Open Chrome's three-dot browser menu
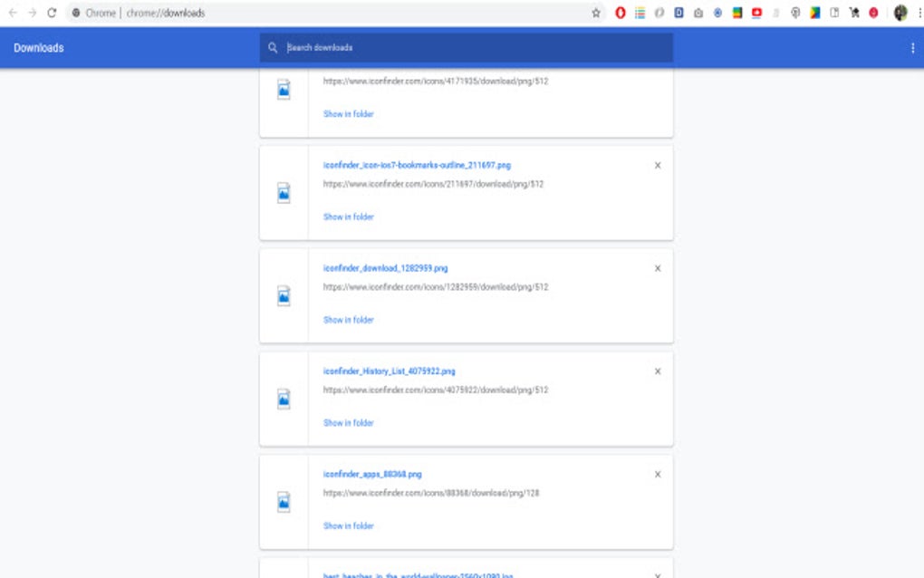Screen dimensions: 924x578 pos(919,13)
